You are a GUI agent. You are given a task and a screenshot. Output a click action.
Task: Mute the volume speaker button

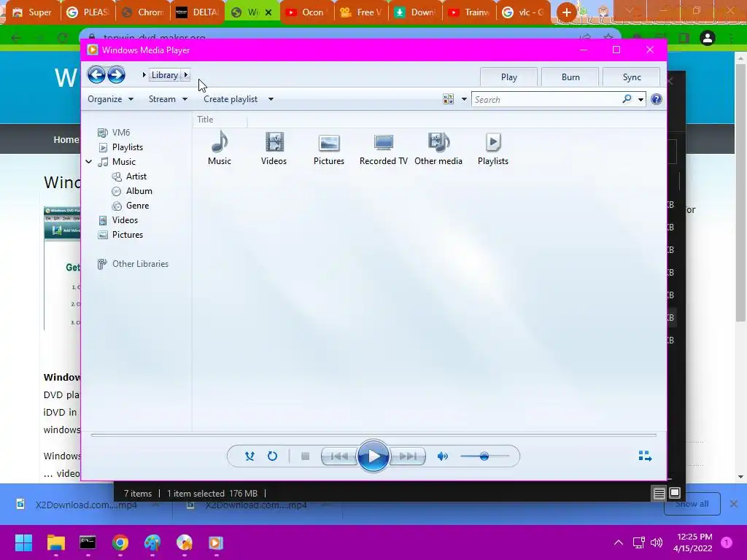click(443, 456)
